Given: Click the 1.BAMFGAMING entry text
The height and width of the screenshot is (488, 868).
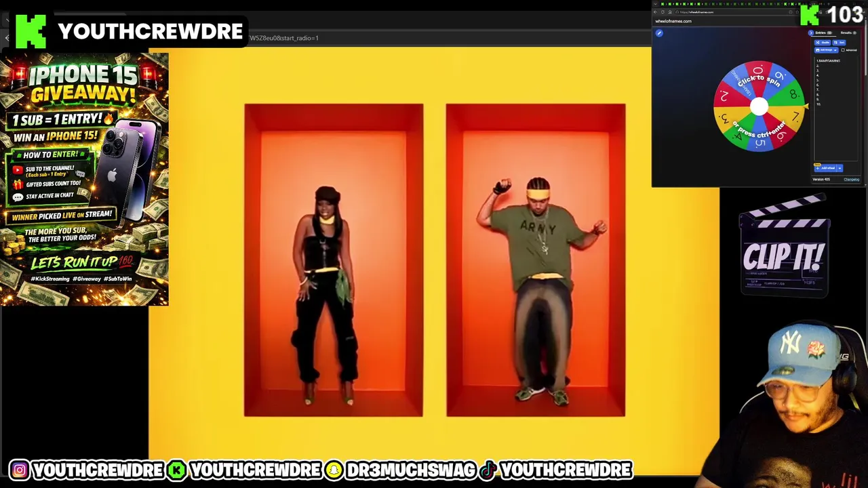Looking at the screenshot, I should click(x=828, y=60).
